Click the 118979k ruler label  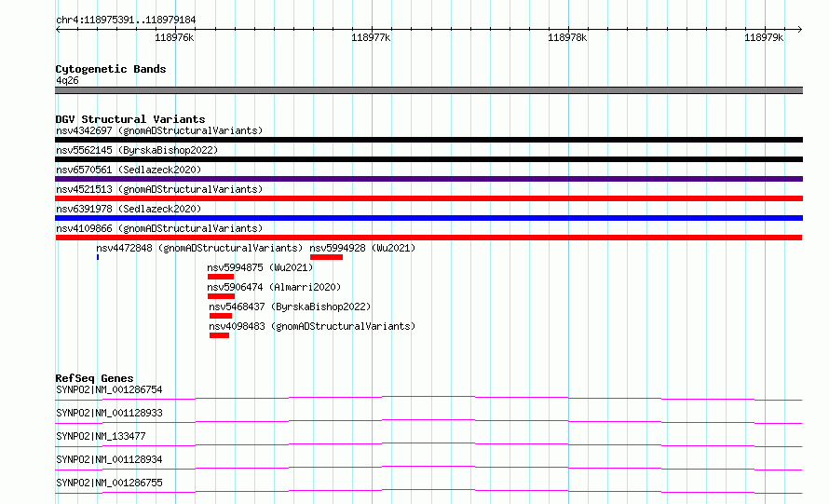click(764, 37)
